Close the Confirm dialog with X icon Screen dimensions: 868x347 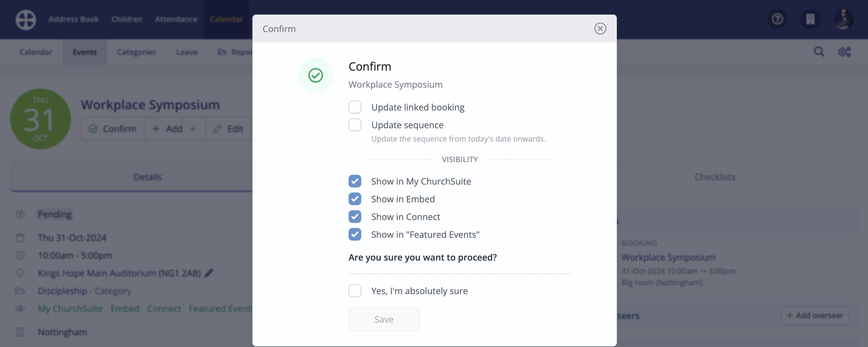600,29
